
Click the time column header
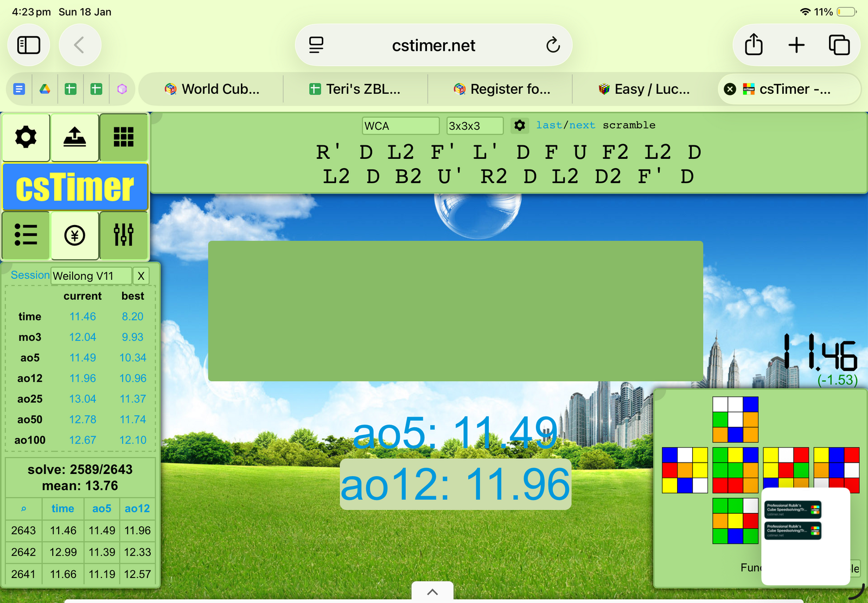(x=63, y=509)
